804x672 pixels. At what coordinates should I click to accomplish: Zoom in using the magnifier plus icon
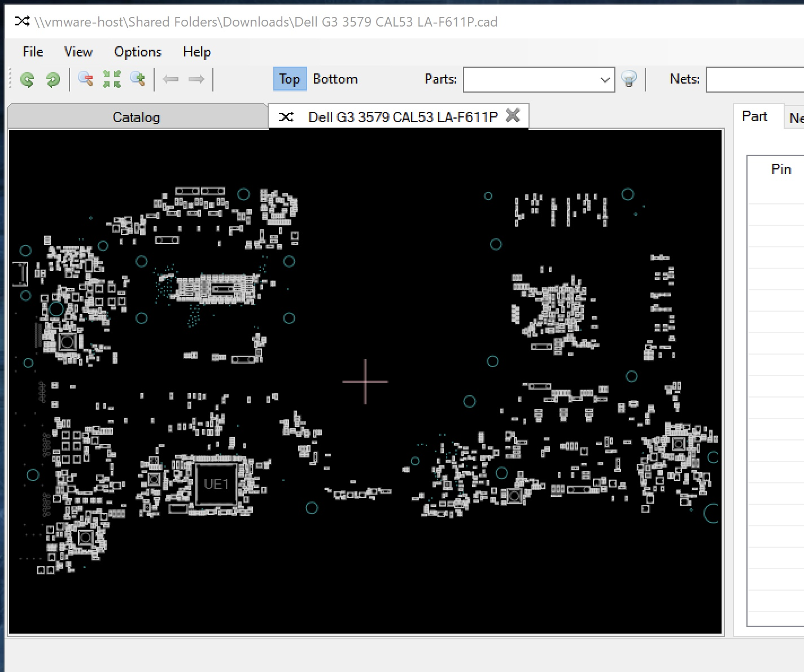pos(138,79)
